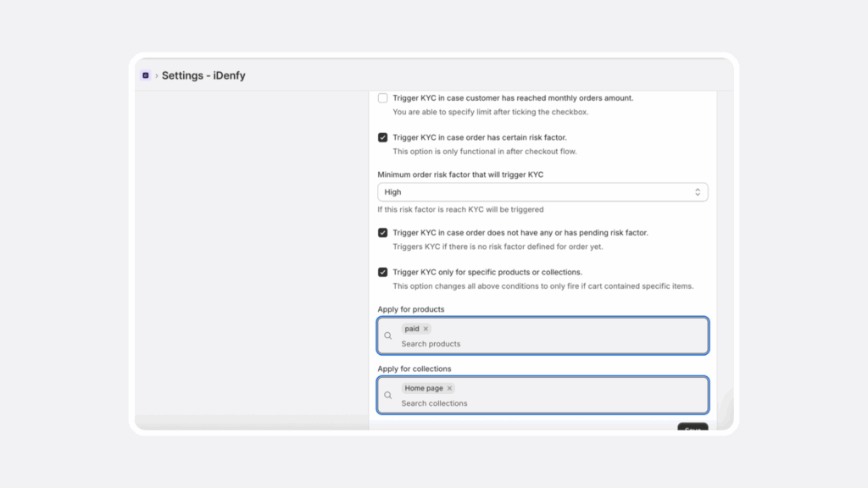Click the search icon in the collections field
Image resolution: width=868 pixels, height=488 pixels.
tap(388, 395)
